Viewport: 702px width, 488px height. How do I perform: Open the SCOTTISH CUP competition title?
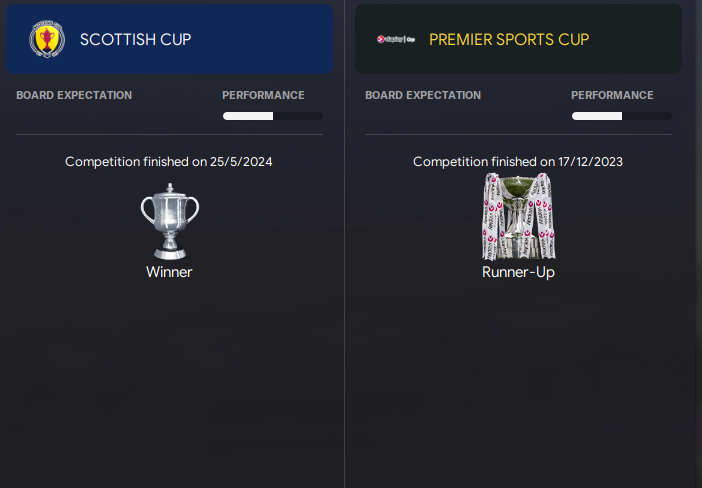[135, 40]
